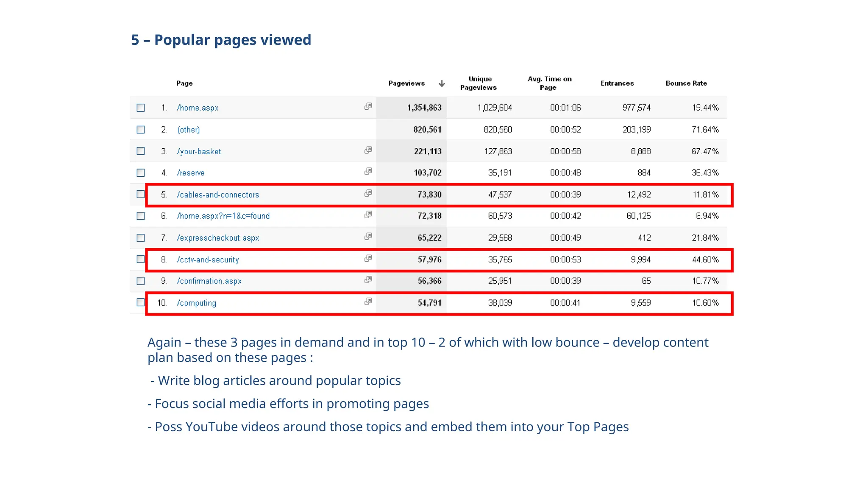Click the 71.64% bounce rate value

click(705, 130)
